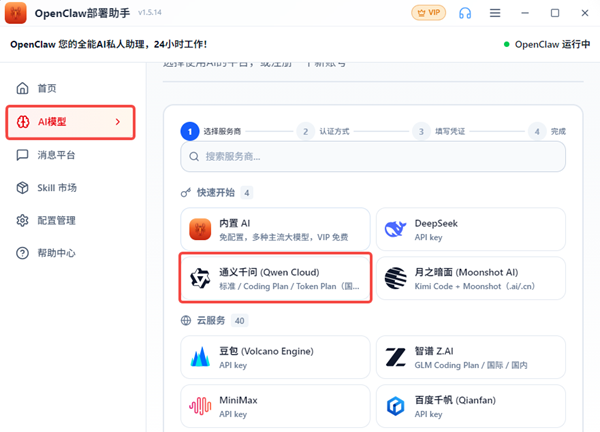
Task: Select the MiniMax provider card
Action: coord(276,406)
